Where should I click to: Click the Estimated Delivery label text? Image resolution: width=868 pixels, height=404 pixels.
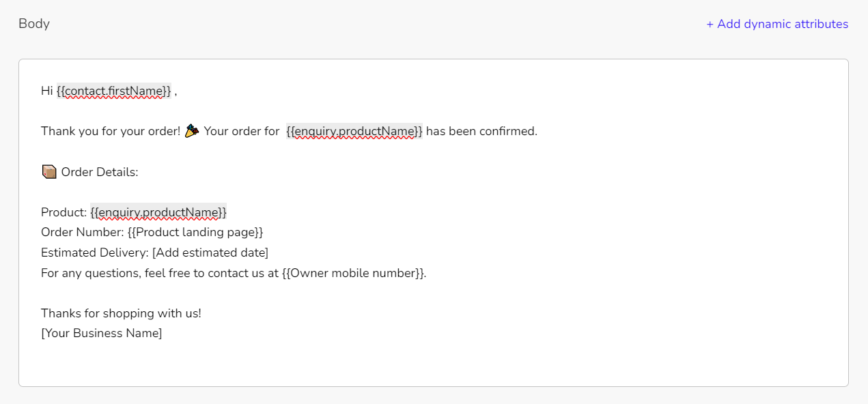click(x=95, y=253)
